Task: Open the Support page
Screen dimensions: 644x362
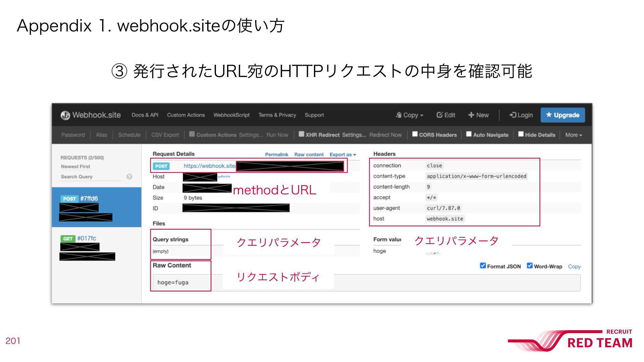Action: coord(314,115)
